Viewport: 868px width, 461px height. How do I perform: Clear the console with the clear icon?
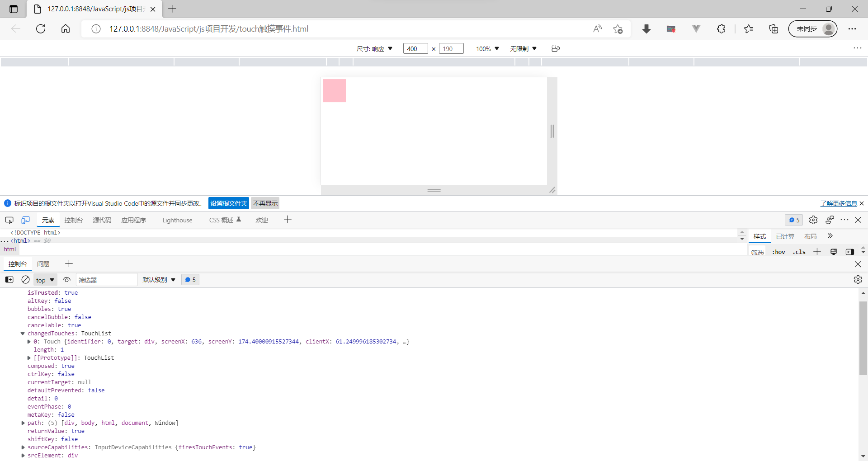tap(25, 279)
